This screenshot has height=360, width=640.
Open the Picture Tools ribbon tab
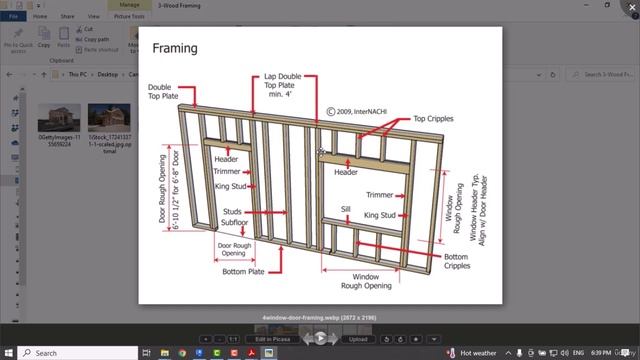[x=129, y=16]
